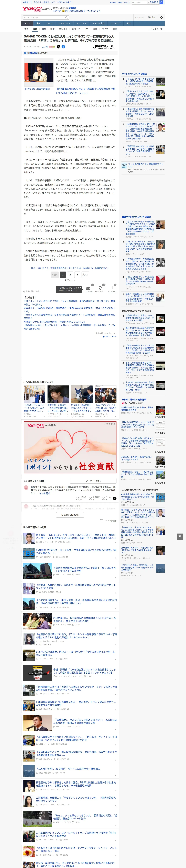
Task: Open the みんなの意見 navigation tab
Action: point(99,24)
